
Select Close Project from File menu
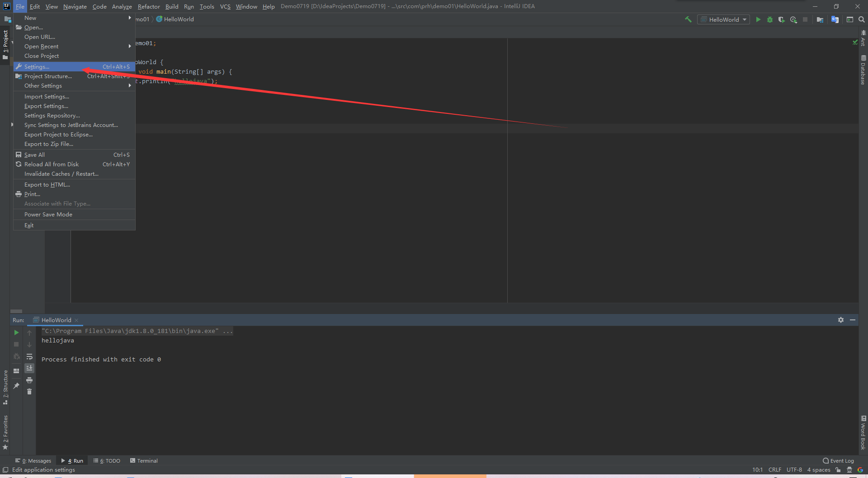tap(74, 56)
